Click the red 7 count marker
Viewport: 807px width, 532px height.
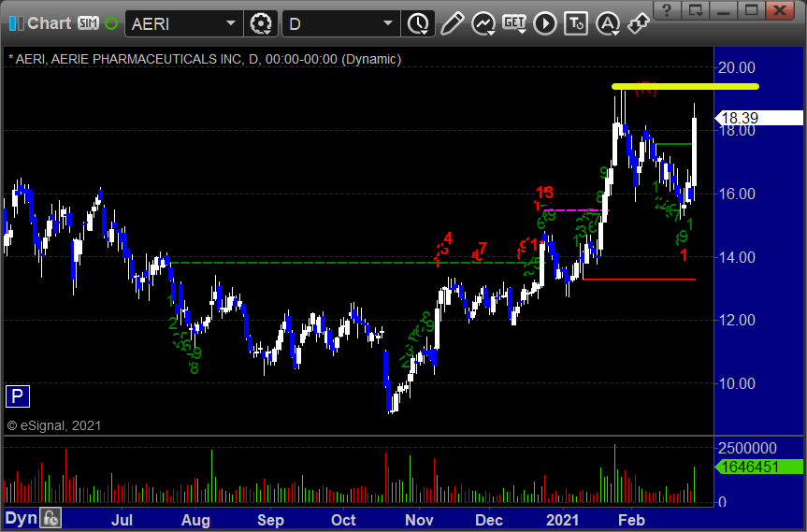pos(483,249)
